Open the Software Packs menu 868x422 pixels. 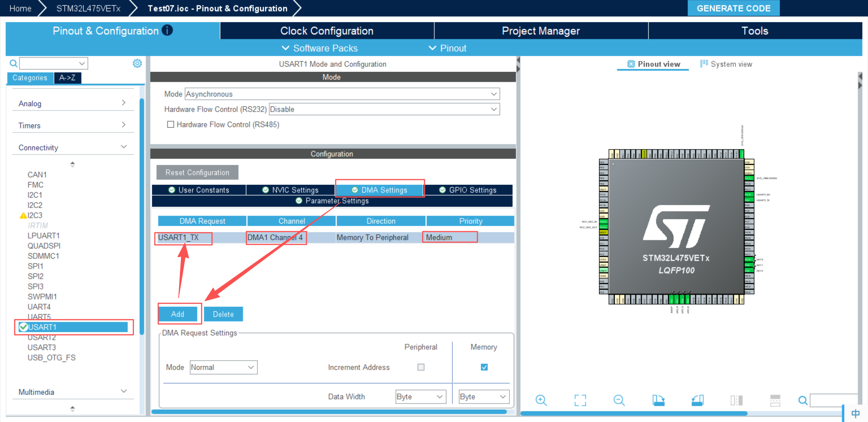tap(320, 48)
